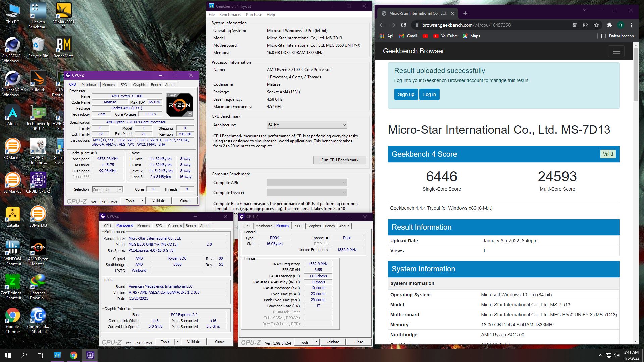Open Task View on the taskbar
The height and width of the screenshot is (362, 644).
pos(40,355)
